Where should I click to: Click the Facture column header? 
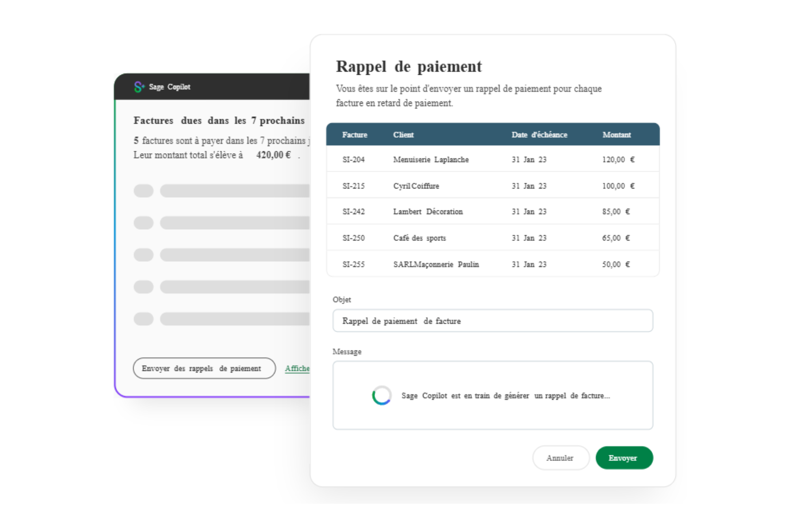pos(354,135)
